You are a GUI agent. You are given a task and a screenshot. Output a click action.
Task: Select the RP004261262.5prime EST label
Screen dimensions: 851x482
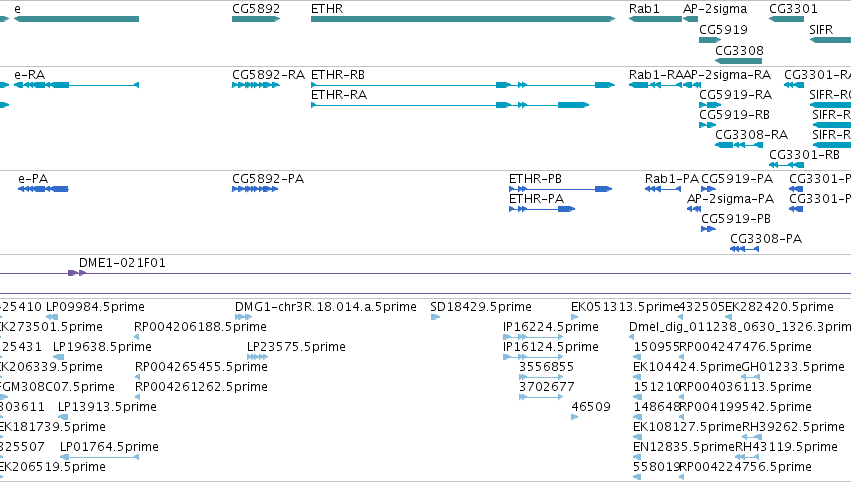pos(201,387)
